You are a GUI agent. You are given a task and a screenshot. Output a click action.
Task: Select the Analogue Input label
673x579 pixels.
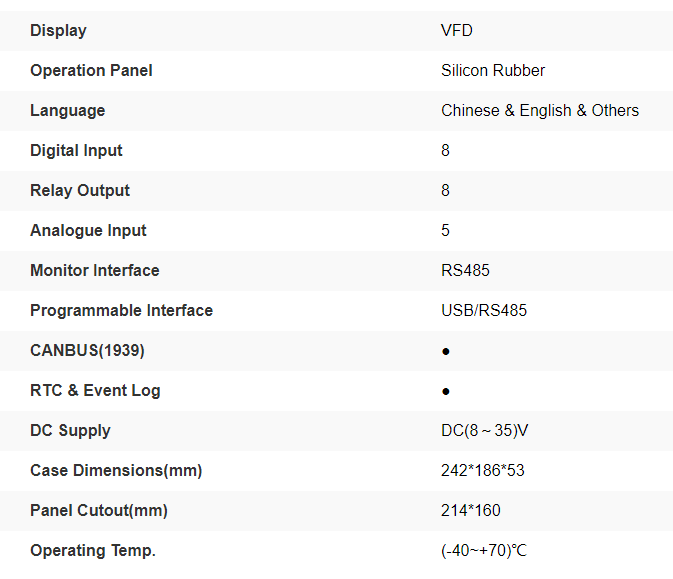pos(88,231)
